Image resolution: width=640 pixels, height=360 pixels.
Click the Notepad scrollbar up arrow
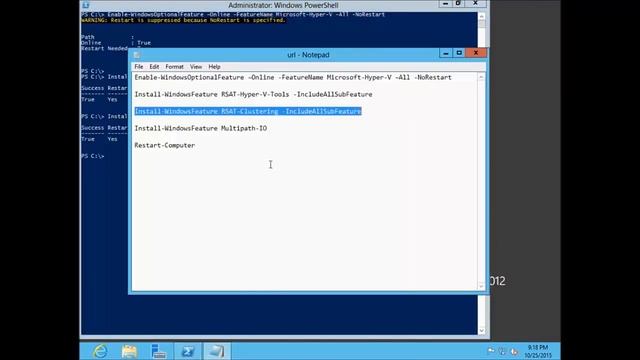tap(481, 78)
